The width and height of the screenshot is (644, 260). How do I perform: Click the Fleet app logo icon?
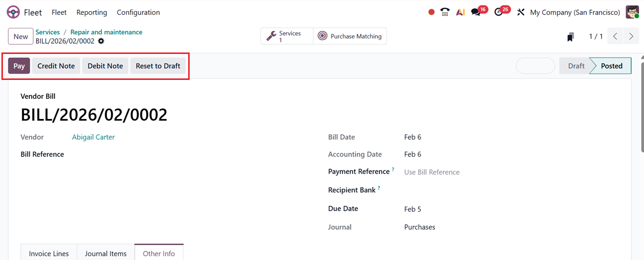point(13,13)
